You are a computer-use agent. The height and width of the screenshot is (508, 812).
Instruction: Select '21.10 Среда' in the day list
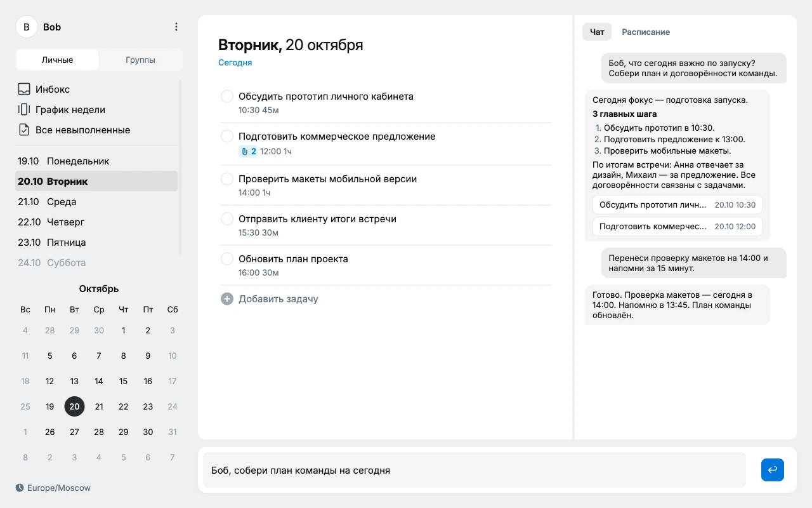click(x=96, y=201)
